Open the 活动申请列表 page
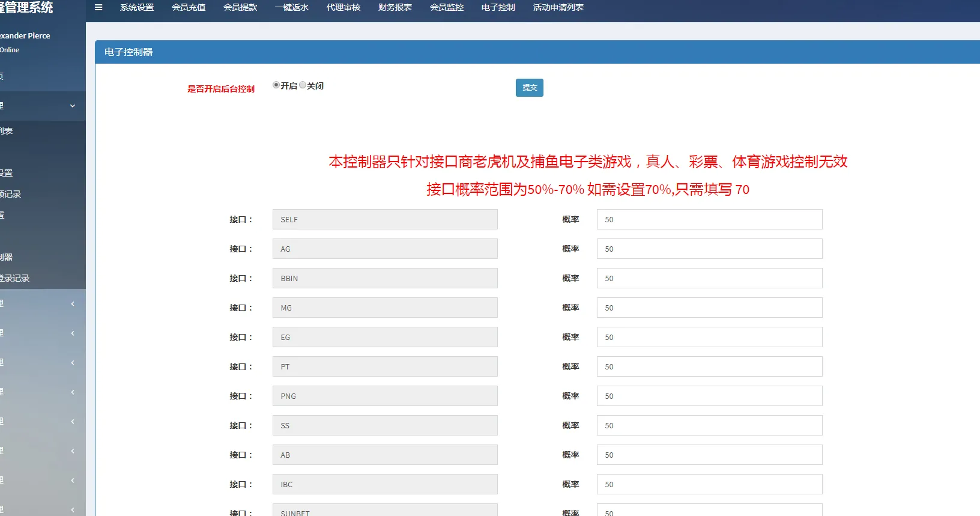980x516 pixels. click(x=558, y=8)
